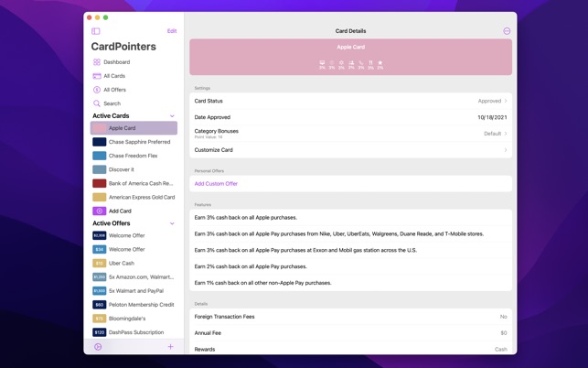This screenshot has width=588, height=368.
Task: Click the fork and knife dining icon
Action: point(370,63)
